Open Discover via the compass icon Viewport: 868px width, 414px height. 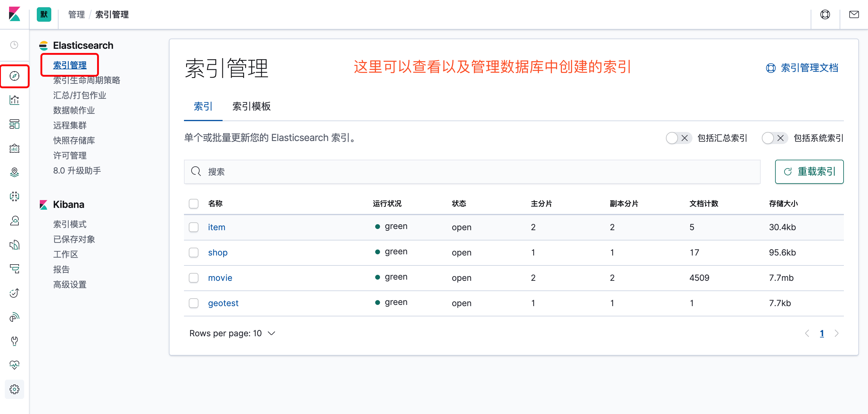tap(14, 76)
